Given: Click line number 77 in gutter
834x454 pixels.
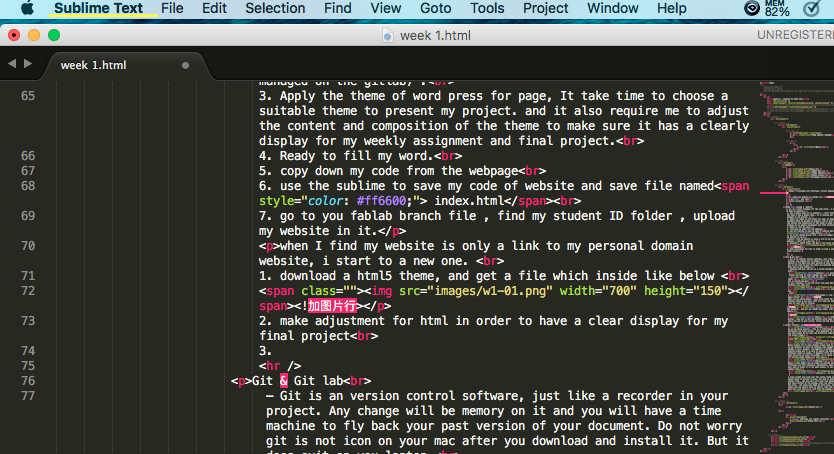Looking at the screenshot, I should (28, 396).
